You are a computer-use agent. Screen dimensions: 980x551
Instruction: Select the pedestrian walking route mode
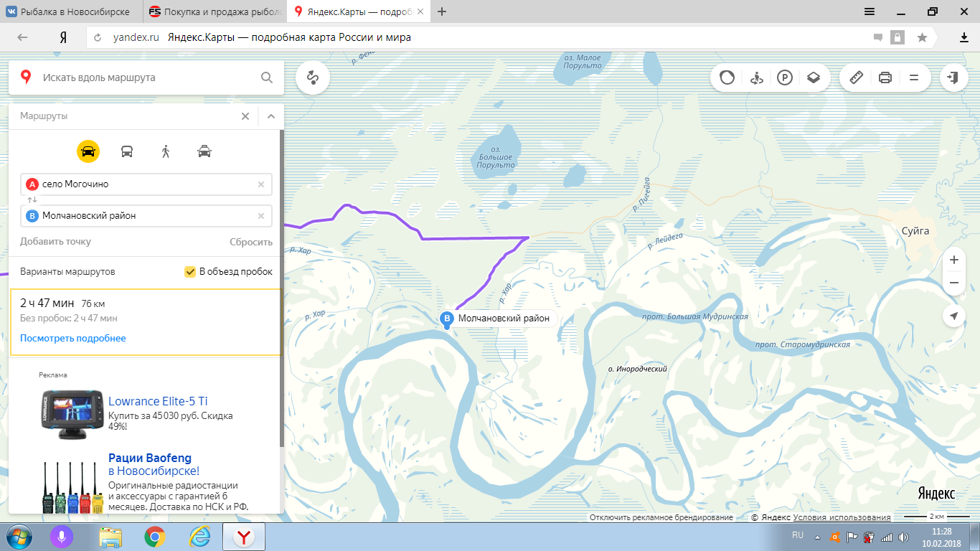(x=166, y=151)
